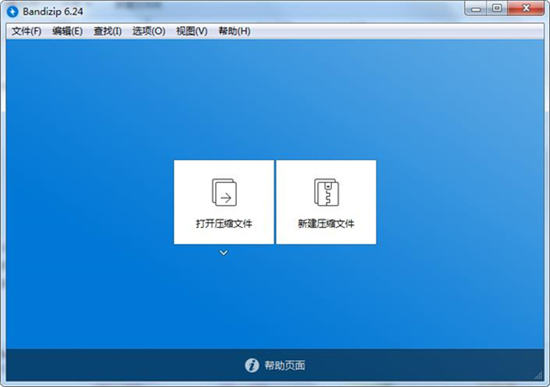Open the 帮助(H) menu
Image resolution: width=550 pixels, height=387 pixels.
[x=234, y=31]
